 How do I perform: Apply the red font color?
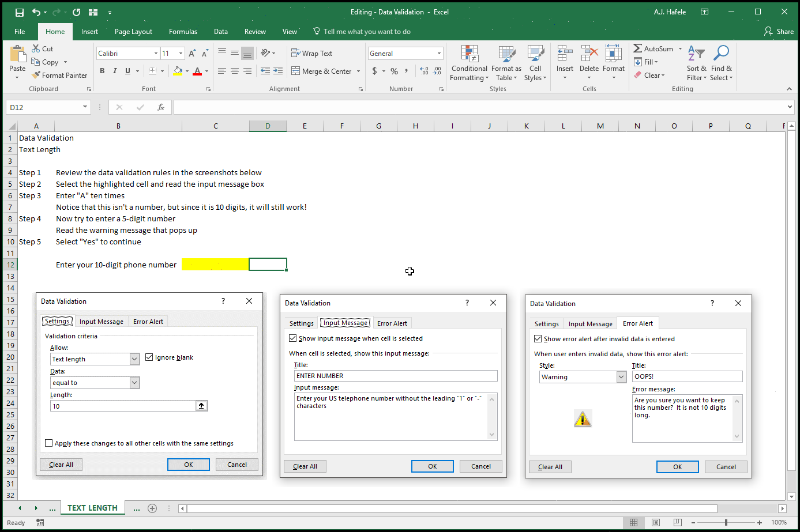(x=197, y=71)
